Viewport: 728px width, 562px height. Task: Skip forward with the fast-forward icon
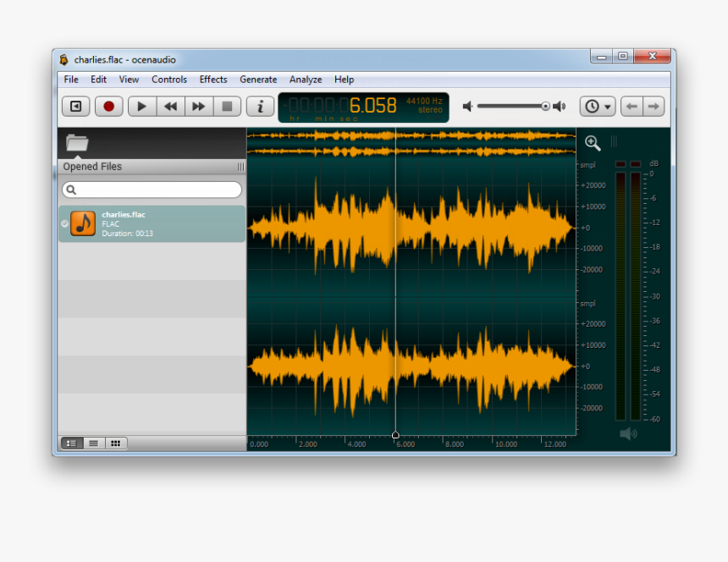coord(198,106)
